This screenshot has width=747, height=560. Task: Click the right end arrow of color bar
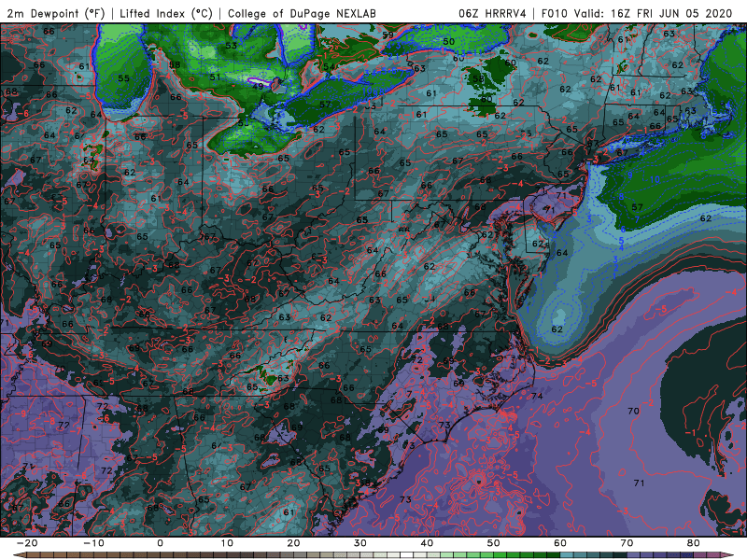[x=728, y=555]
